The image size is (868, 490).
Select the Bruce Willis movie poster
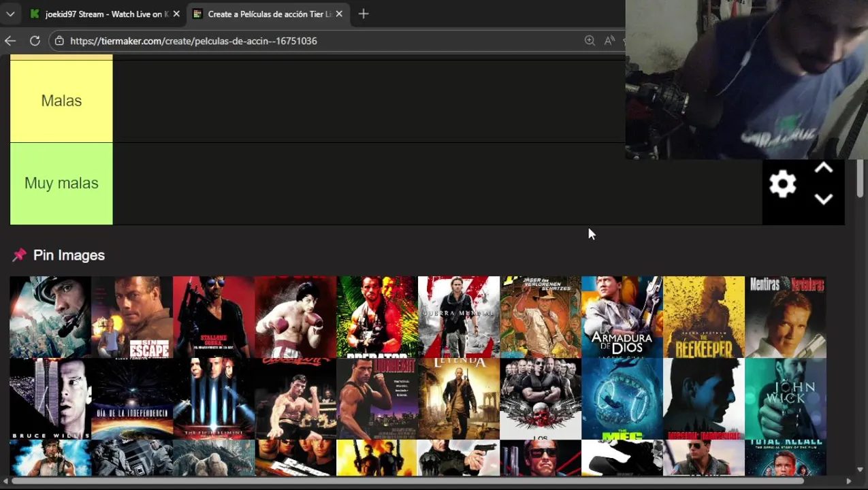50,399
